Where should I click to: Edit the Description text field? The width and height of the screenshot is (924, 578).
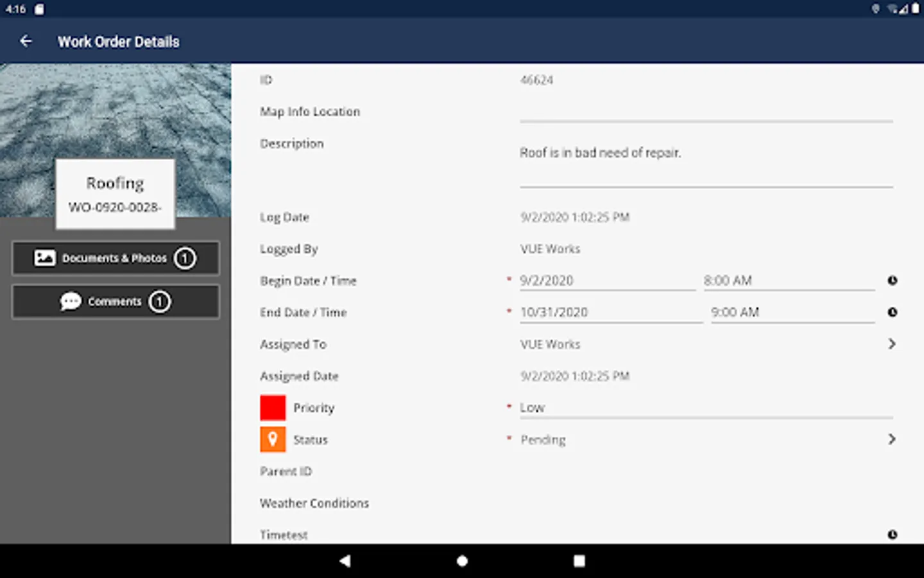tap(706, 161)
